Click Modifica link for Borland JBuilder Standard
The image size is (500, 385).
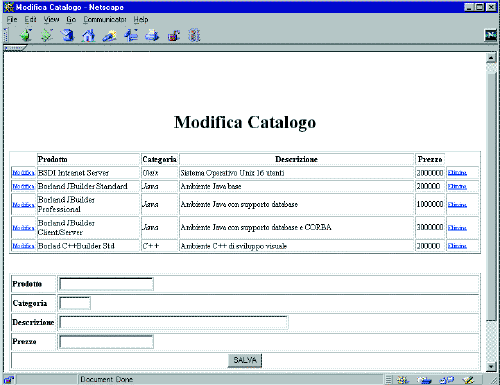click(x=23, y=186)
